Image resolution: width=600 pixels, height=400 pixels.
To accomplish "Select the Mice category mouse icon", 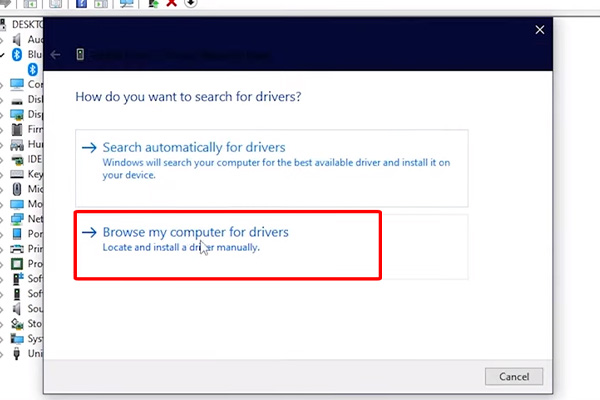I will 16,189.
